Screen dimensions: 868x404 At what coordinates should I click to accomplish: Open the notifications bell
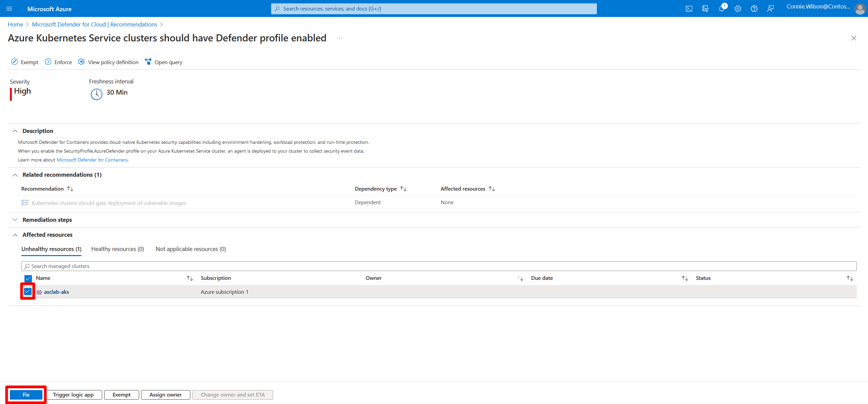point(721,9)
